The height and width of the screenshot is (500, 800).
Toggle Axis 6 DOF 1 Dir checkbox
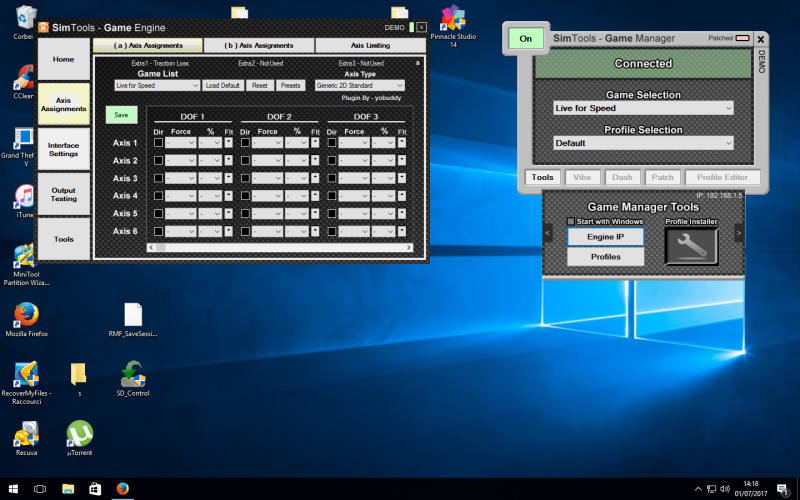[x=158, y=231]
